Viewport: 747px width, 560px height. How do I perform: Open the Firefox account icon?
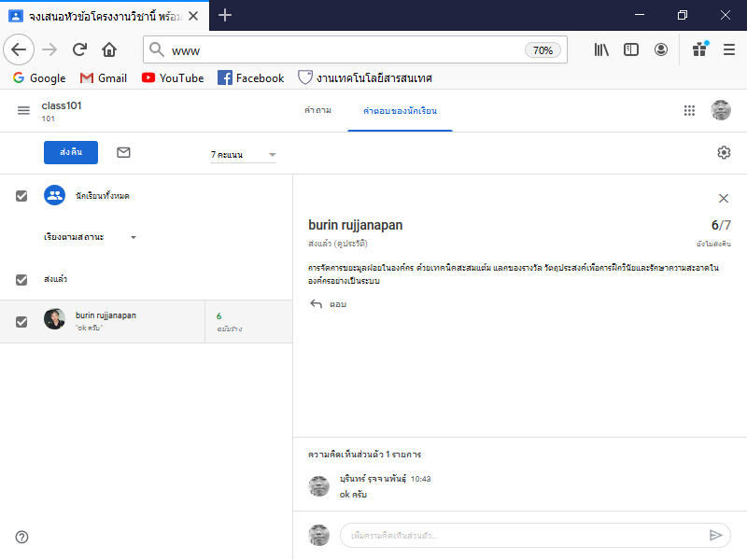click(661, 49)
